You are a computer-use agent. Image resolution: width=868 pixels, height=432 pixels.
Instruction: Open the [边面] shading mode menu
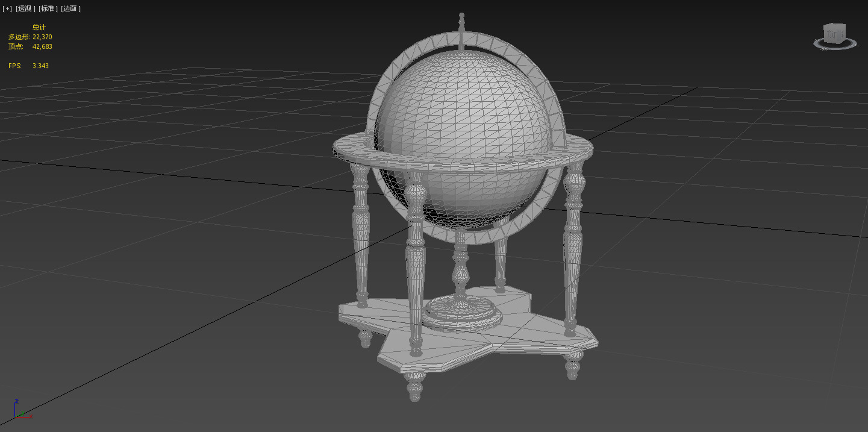pyautogui.click(x=70, y=8)
